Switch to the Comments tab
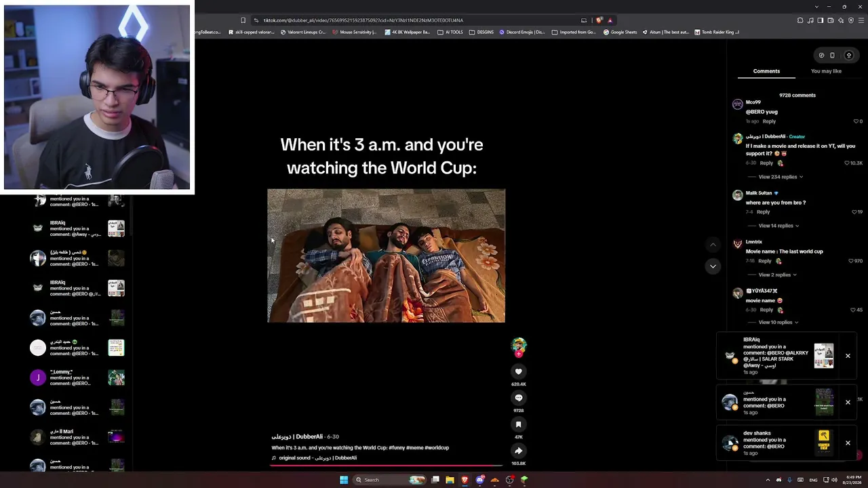868x488 pixels. pos(766,71)
